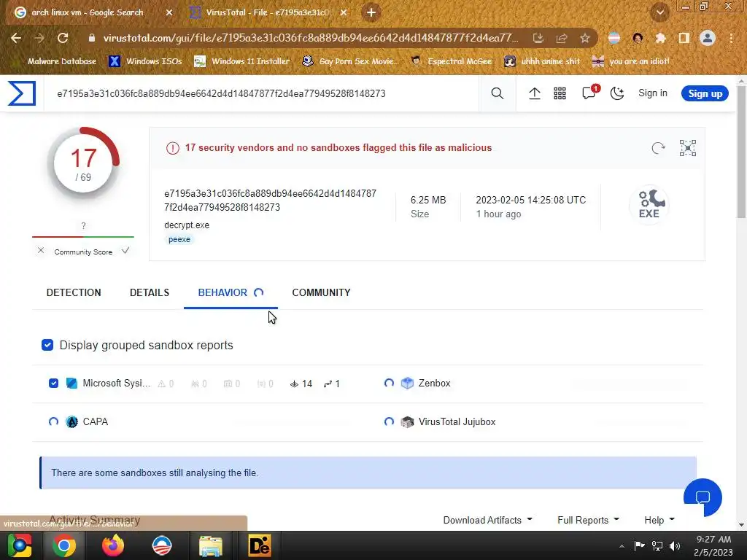Click the CAPA sandbox icon
747x560 pixels.
[x=72, y=422]
